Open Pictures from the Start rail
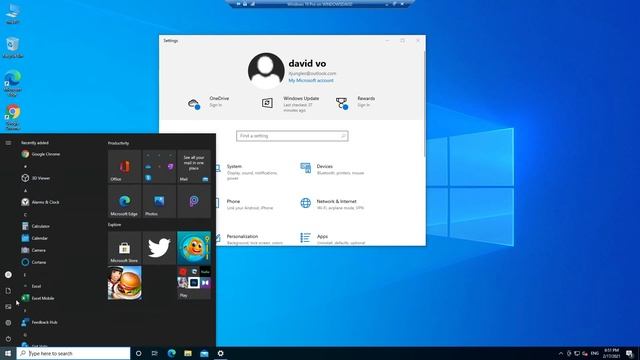This screenshot has width=640, height=360. coord(8,307)
